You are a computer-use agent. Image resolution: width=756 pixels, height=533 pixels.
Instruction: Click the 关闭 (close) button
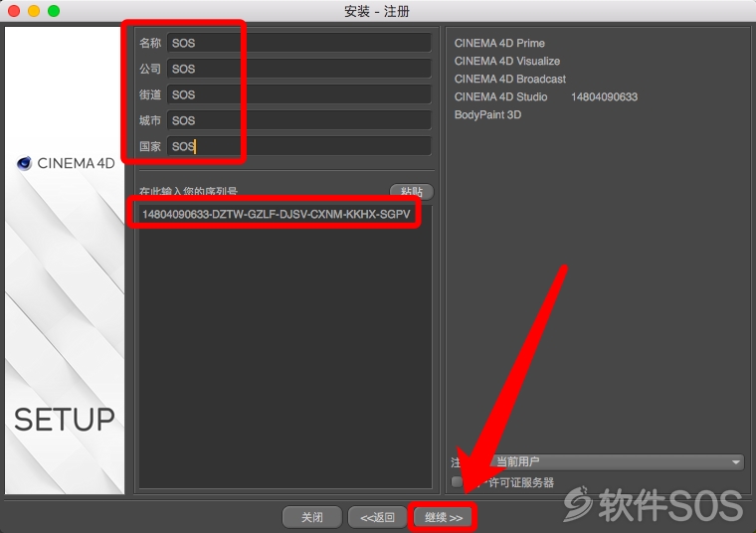pyautogui.click(x=312, y=517)
